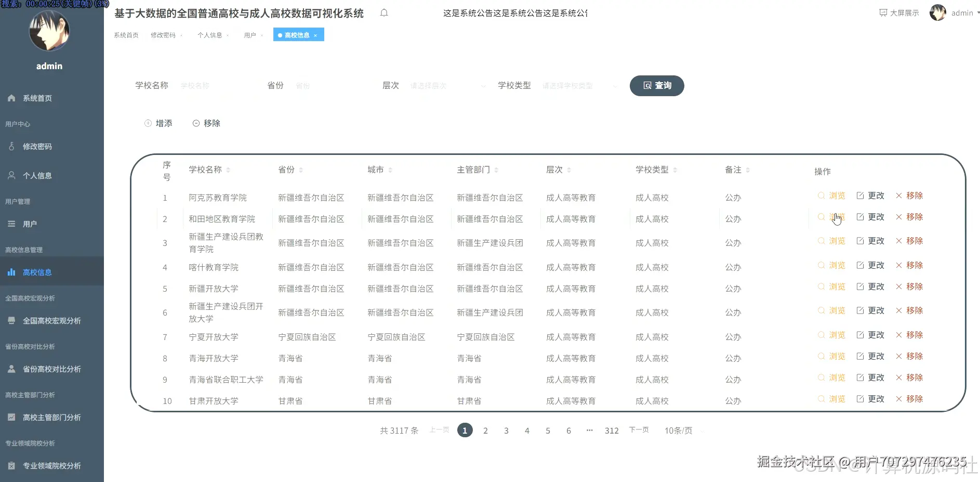Click the 查询 search button

[656, 86]
